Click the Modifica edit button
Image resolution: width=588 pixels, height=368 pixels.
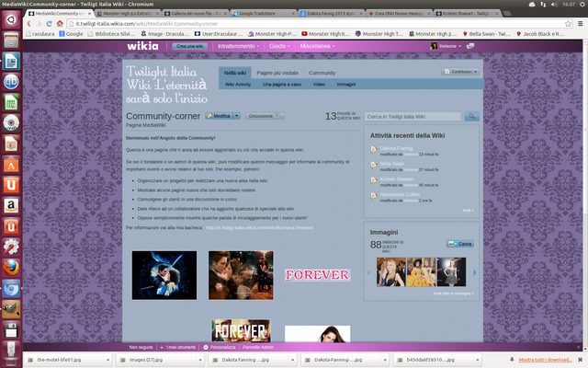tap(219, 116)
